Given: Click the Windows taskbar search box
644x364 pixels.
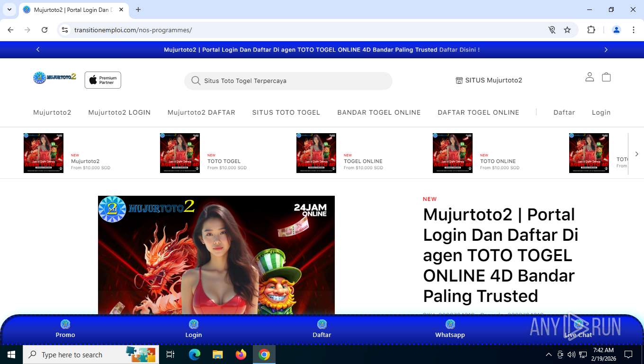Looking at the screenshot, I should coord(91,355).
